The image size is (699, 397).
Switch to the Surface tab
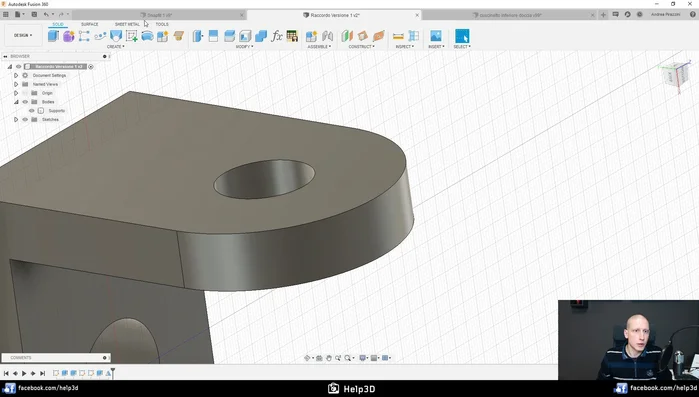click(x=90, y=24)
